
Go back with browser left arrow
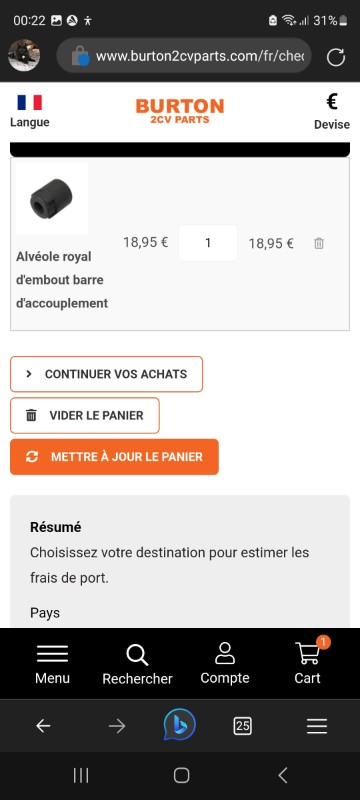click(x=43, y=726)
